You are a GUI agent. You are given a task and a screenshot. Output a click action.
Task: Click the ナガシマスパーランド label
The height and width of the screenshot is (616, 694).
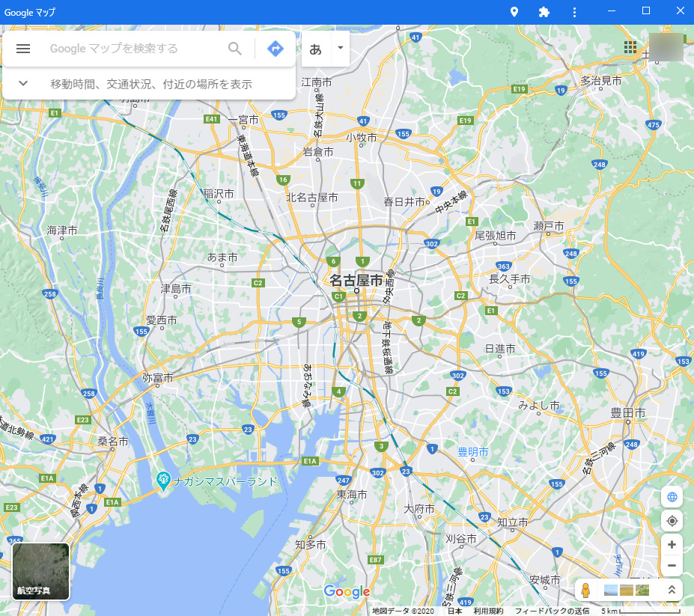[x=225, y=481]
